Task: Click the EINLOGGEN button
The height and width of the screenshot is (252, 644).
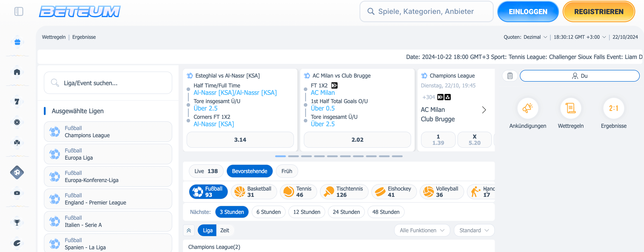Action: pos(528,11)
